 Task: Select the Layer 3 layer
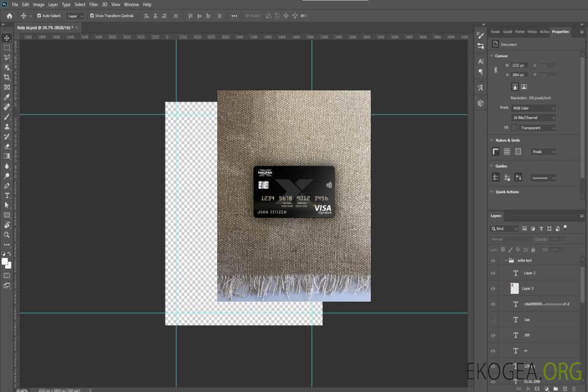tap(529, 289)
